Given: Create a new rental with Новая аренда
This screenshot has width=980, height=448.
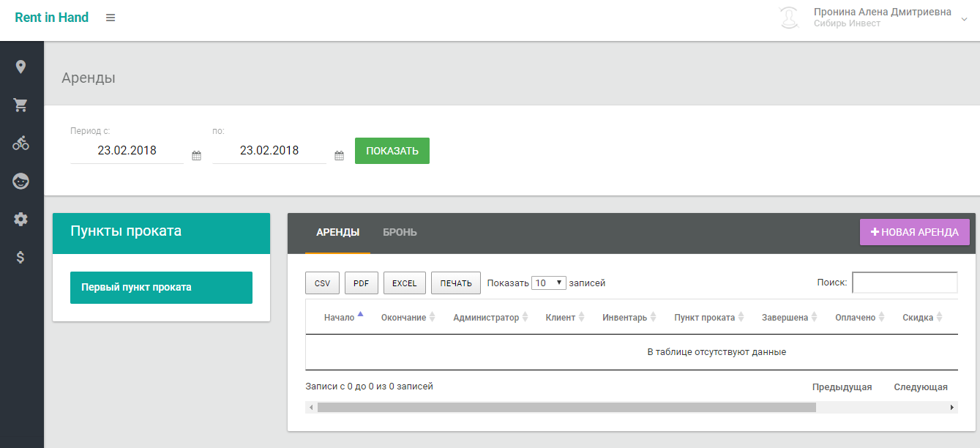Looking at the screenshot, I should 915,232.
